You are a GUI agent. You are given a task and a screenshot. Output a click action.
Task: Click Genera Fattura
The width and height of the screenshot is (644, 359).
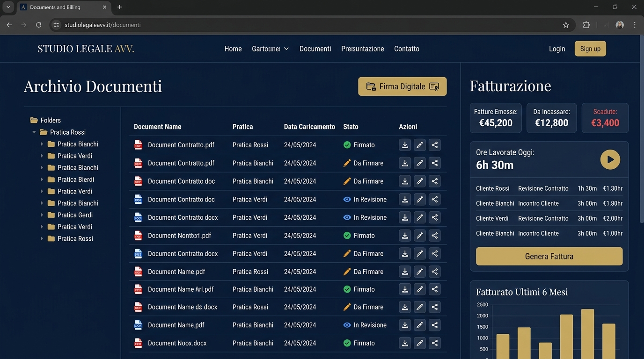pos(549,256)
